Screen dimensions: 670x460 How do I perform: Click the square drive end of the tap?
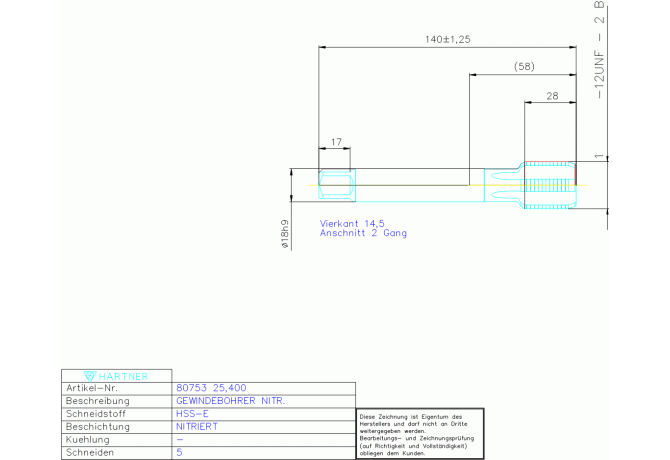[x=334, y=184]
